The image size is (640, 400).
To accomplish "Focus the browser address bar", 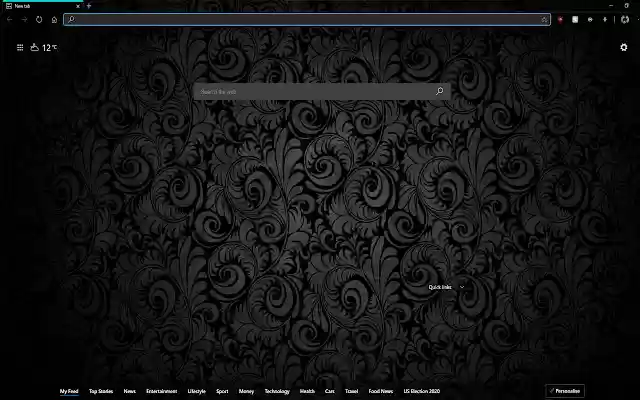I will [307, 20].
